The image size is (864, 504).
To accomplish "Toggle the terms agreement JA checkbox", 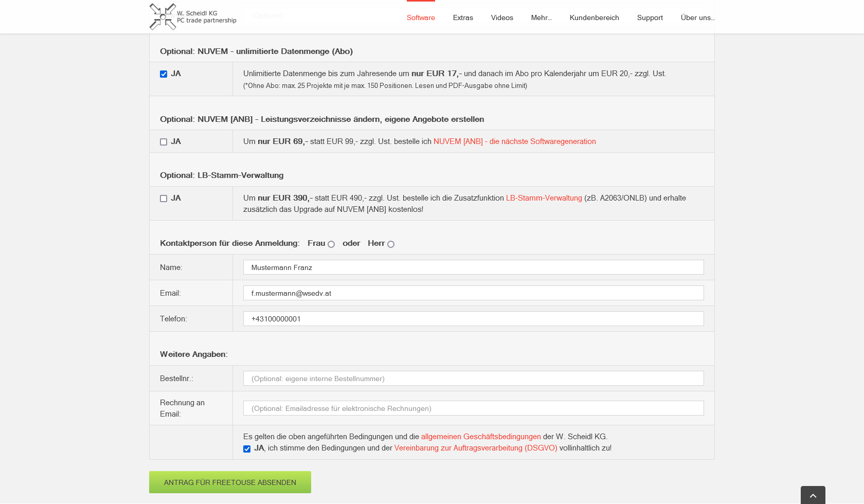I will coord(247,449).
